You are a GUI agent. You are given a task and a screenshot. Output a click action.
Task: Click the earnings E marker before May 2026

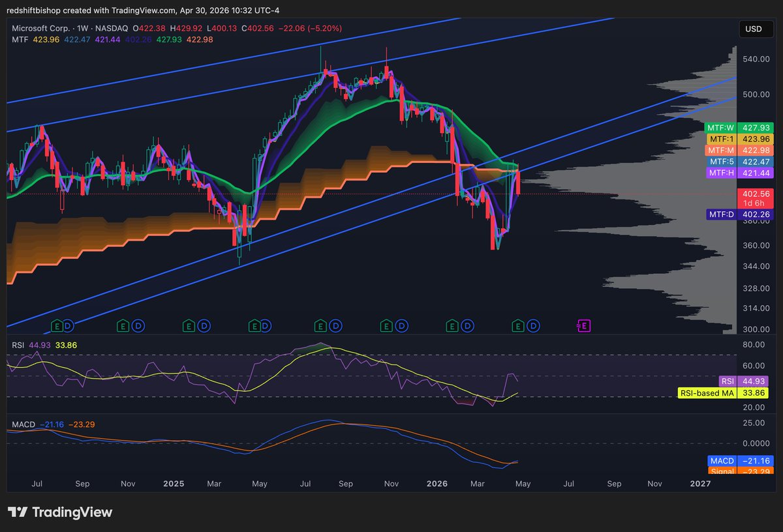pos(519,325)
